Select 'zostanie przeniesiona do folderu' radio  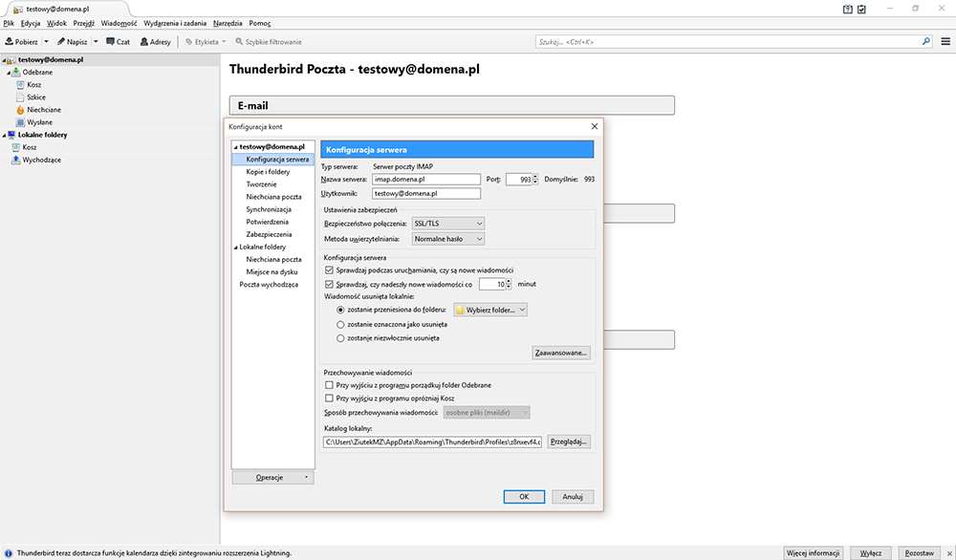[341, 310]
